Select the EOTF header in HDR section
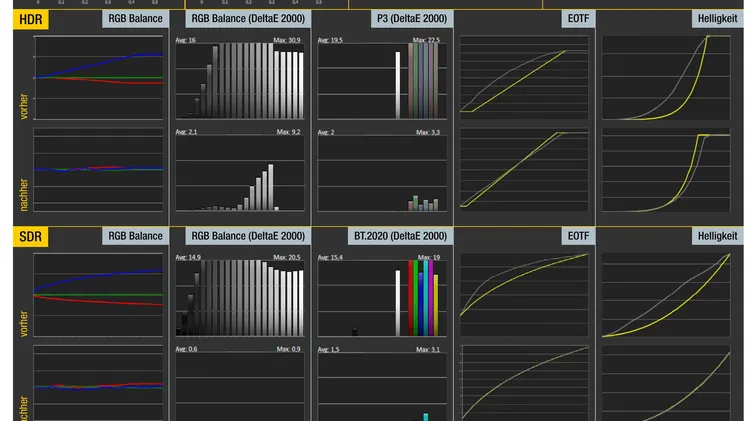750x421 pixels. pos(577,19)
